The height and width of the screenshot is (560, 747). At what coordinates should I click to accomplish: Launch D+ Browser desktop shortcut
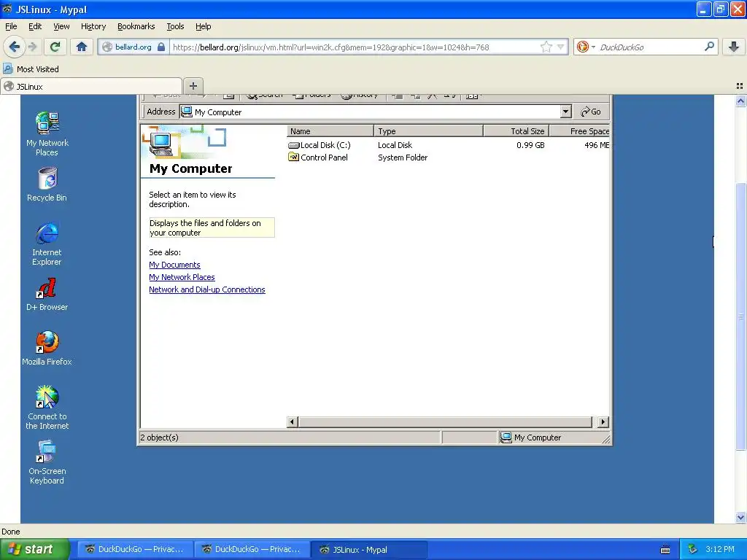tap(47, 295)
